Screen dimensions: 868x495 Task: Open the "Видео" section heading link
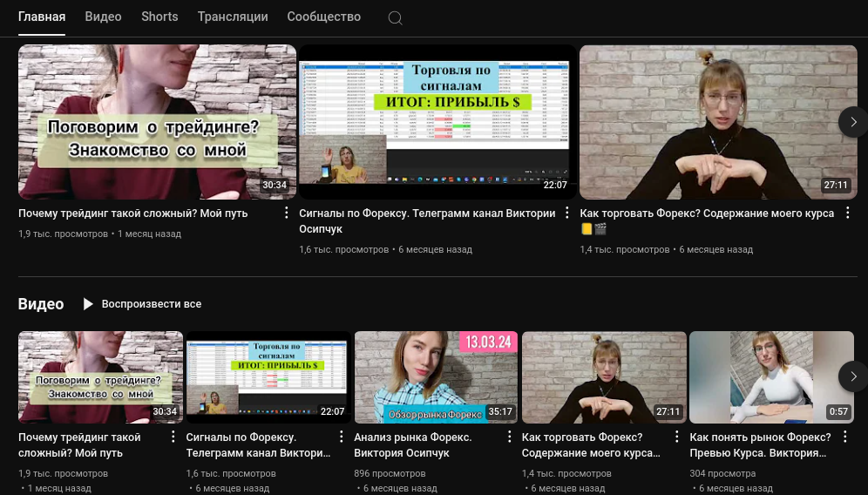point(41,304)
